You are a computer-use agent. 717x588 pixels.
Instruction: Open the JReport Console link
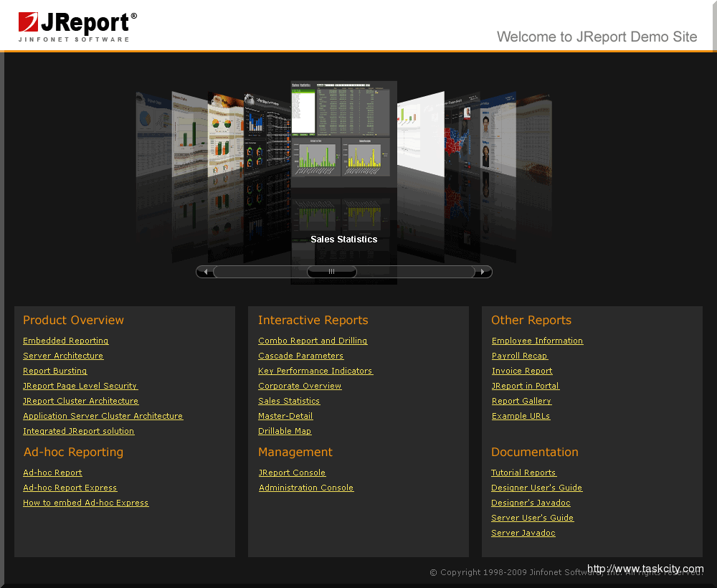[293, 473]
